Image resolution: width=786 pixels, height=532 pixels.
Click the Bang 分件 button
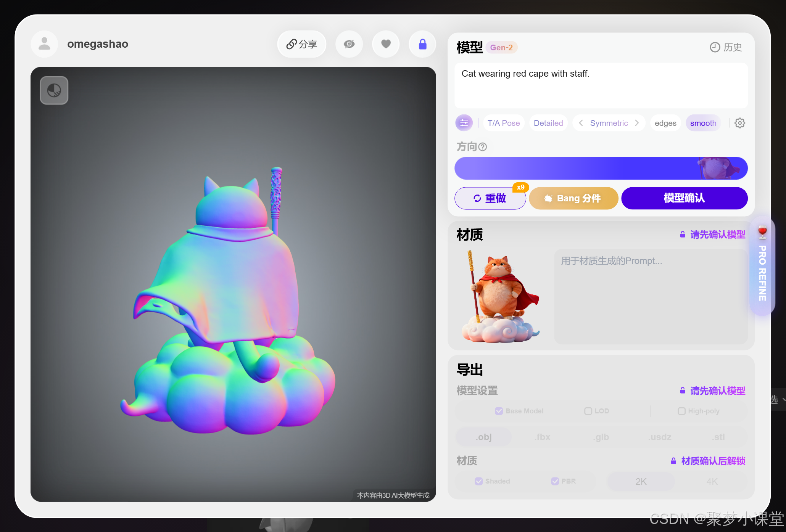[x=573, y=198]
